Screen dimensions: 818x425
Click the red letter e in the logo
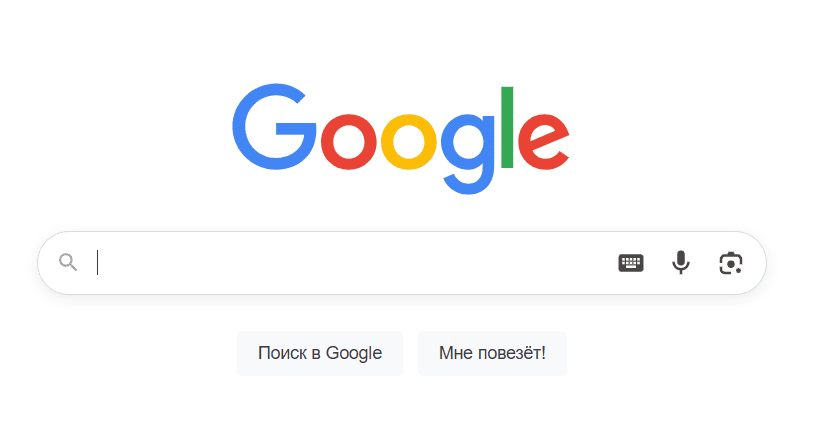click(543, 142)
